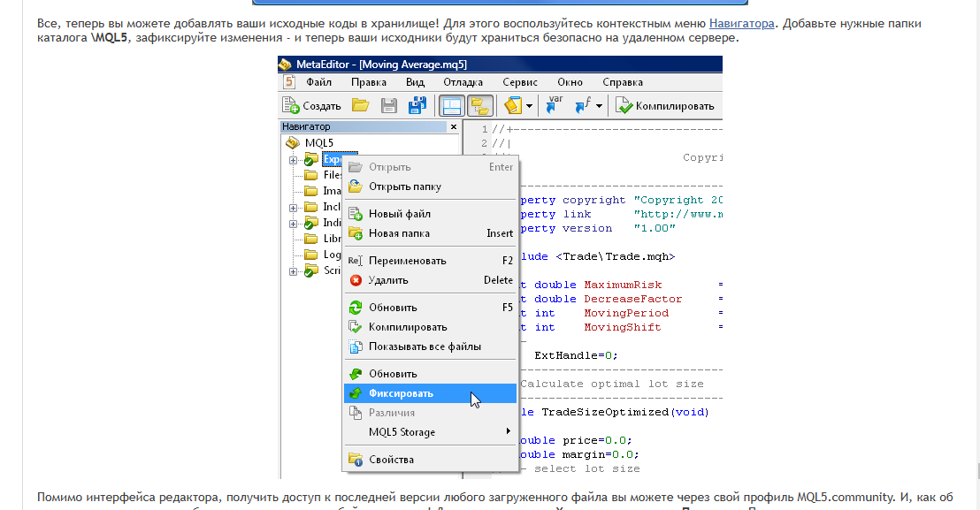Click the Log folder icon in Navigator
This screenshot has width=980, height=510.
pyautogui.click(x=310, y=254)
